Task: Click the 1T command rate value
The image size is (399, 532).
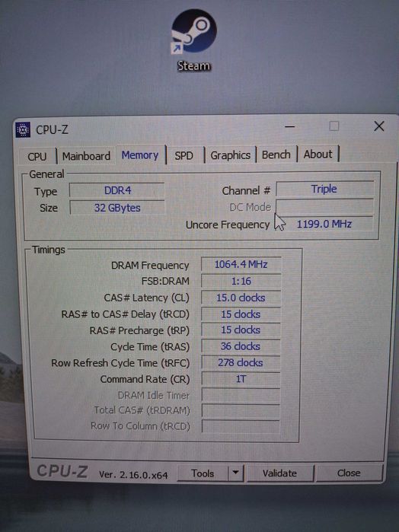Action: pyautogui.click(x=241, y=379)
